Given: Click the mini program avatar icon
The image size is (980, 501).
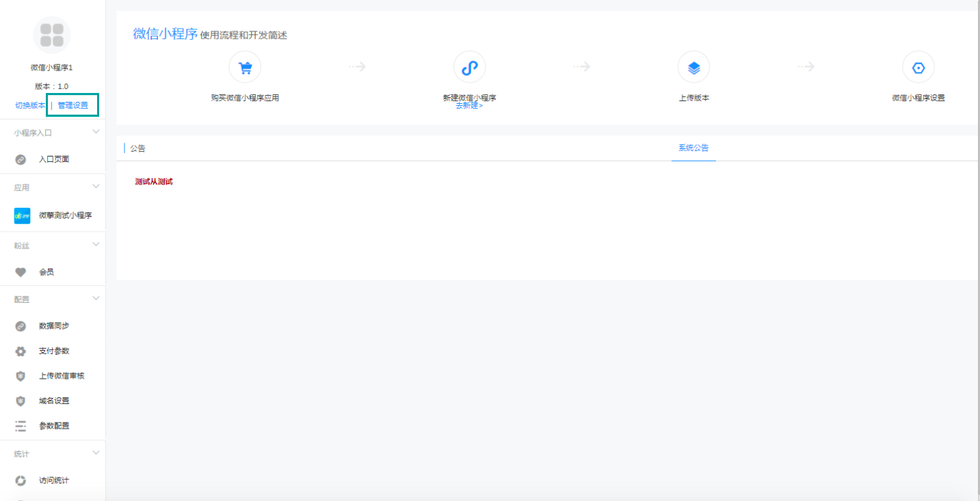Looking at the screenshot, I should pyautogui.click(x=52, y=35).
